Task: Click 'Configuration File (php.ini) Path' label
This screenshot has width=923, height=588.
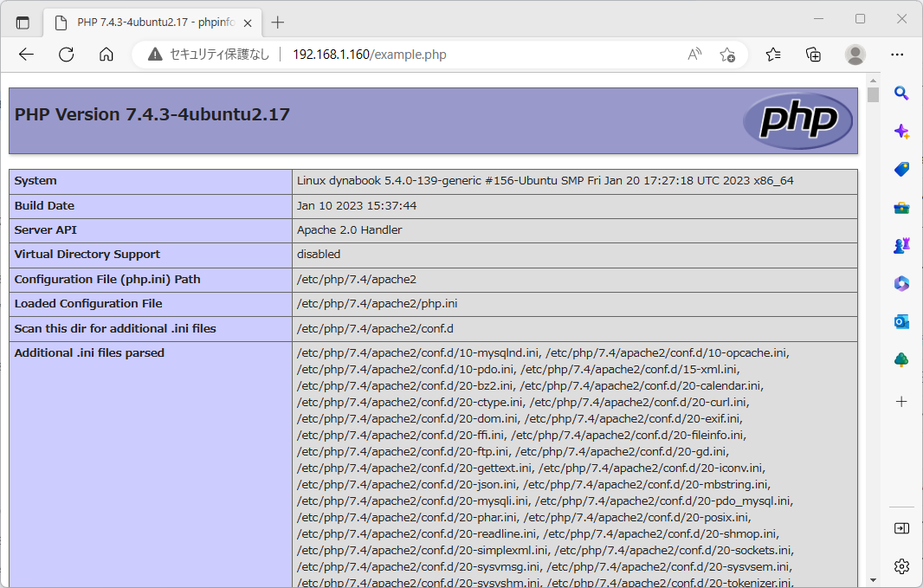Action: 107,280
